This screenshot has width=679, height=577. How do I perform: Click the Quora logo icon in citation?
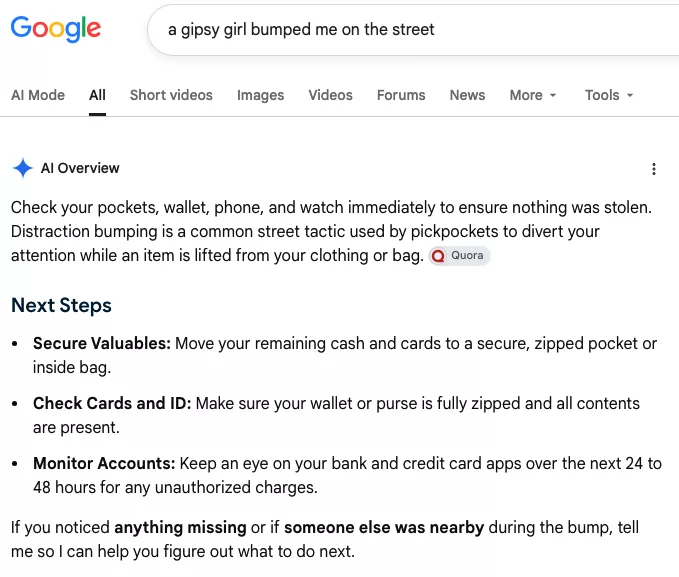(438, 256)
